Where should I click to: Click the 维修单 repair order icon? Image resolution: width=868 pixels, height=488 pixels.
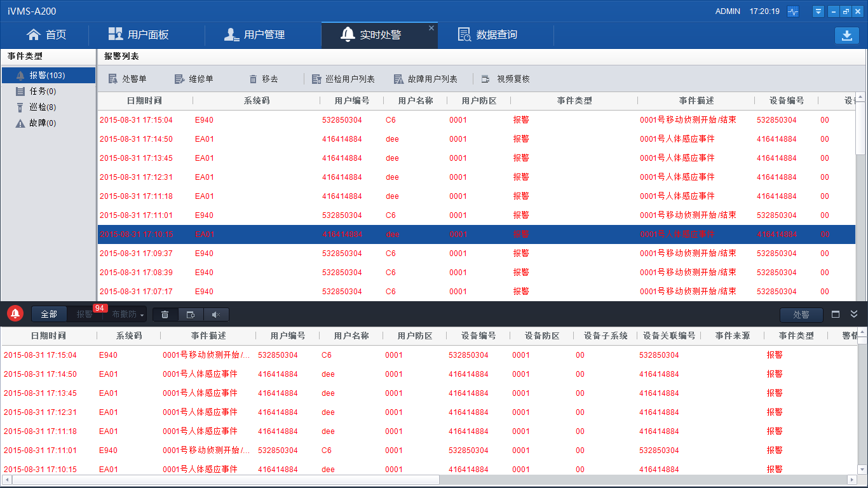[x=180, y=79]
